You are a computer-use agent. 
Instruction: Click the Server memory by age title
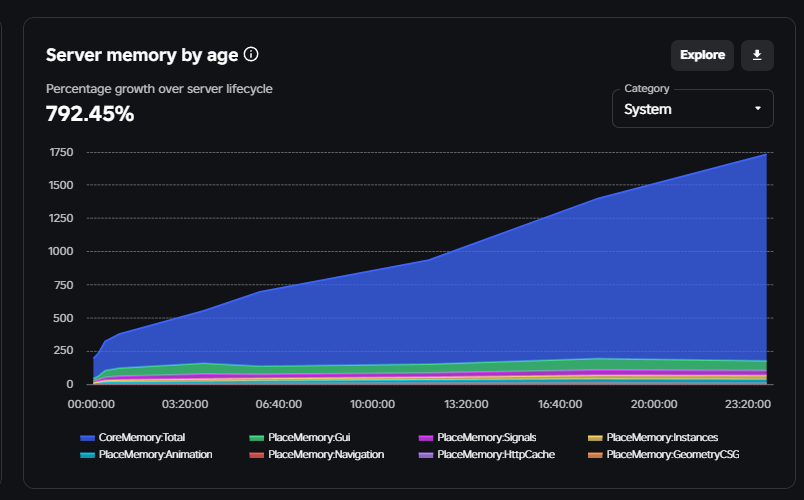point(142,55)
